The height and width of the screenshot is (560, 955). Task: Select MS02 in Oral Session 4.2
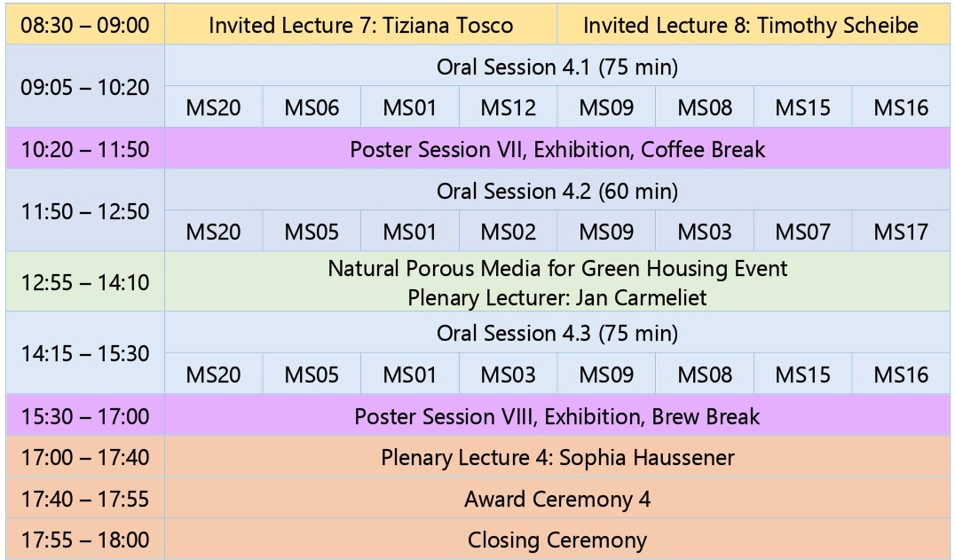(509, 233)
